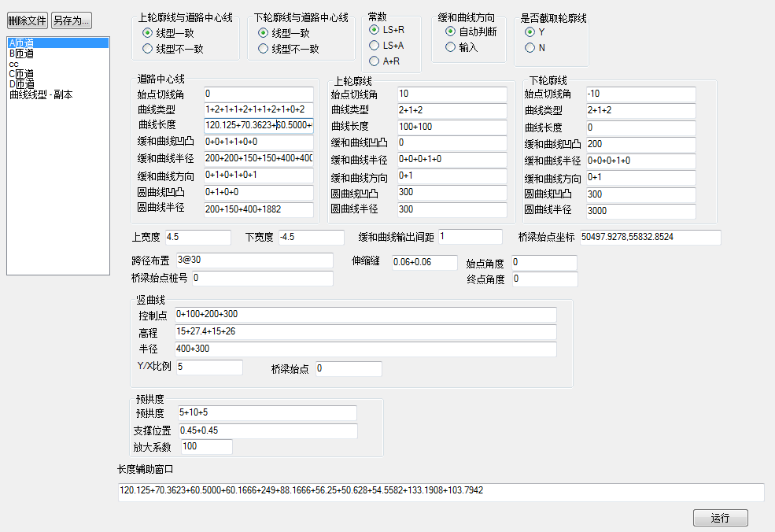Image resolution: width=775 pixels, height=532 pixels.
Task: Click the 伸缩缝 input field
Action: pyautogui.click(x=423, y=263)
